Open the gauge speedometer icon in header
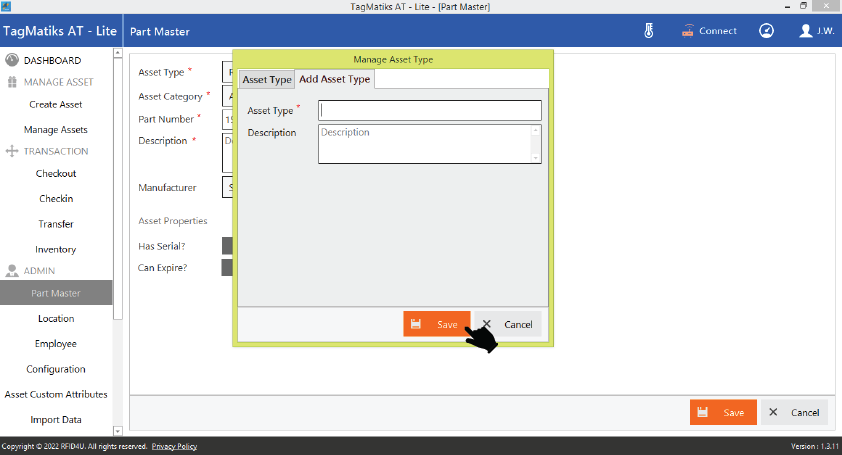The height and width of the screenshot is (455, 842). pyautogui.click(x=766, y=31)
